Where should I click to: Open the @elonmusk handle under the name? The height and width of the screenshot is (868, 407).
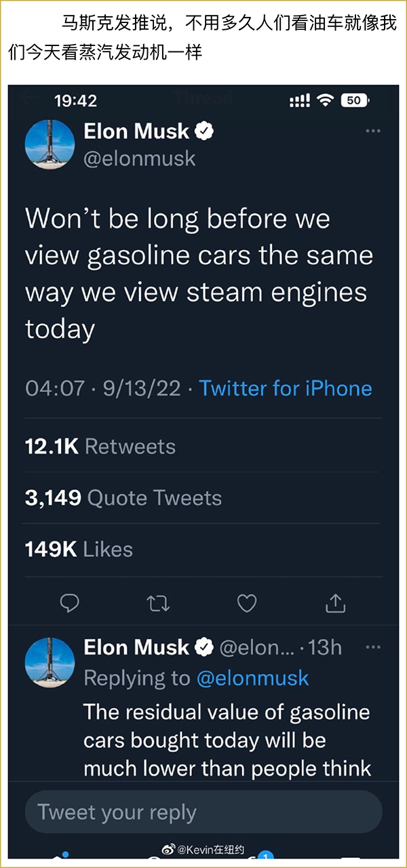click(139, 159)
